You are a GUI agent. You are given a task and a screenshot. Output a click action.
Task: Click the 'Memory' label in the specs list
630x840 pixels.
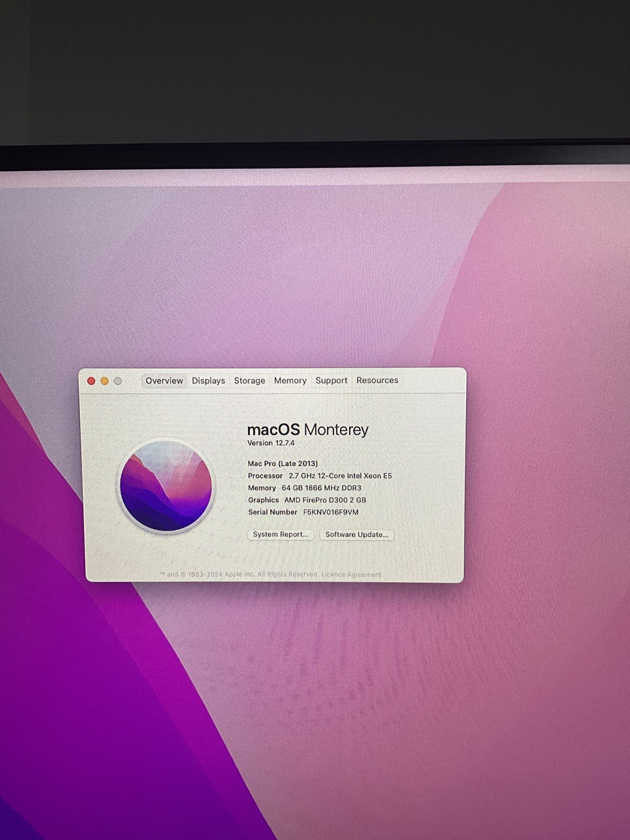[x=262, y=488]
